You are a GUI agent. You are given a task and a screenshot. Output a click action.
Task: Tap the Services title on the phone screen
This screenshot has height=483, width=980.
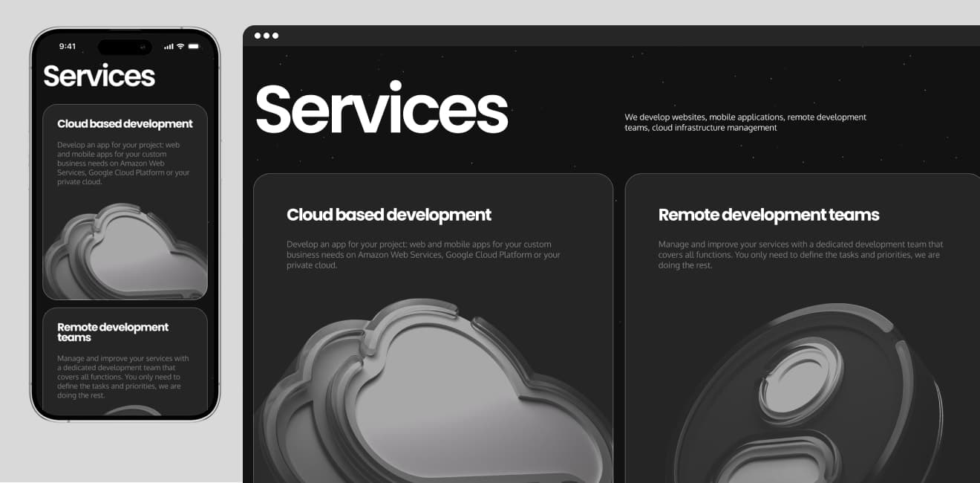(99, 76)
